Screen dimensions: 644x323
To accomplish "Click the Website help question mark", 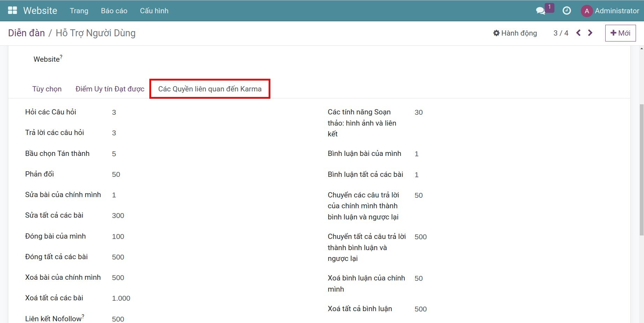I will pyautogui.click(x=61, y=57).
